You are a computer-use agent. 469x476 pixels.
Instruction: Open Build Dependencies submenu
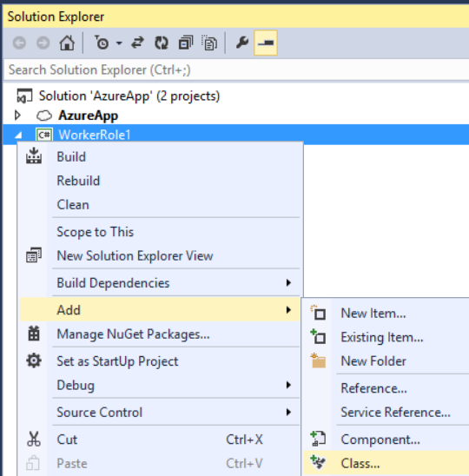pyautogui.click(x=161, y=283)
